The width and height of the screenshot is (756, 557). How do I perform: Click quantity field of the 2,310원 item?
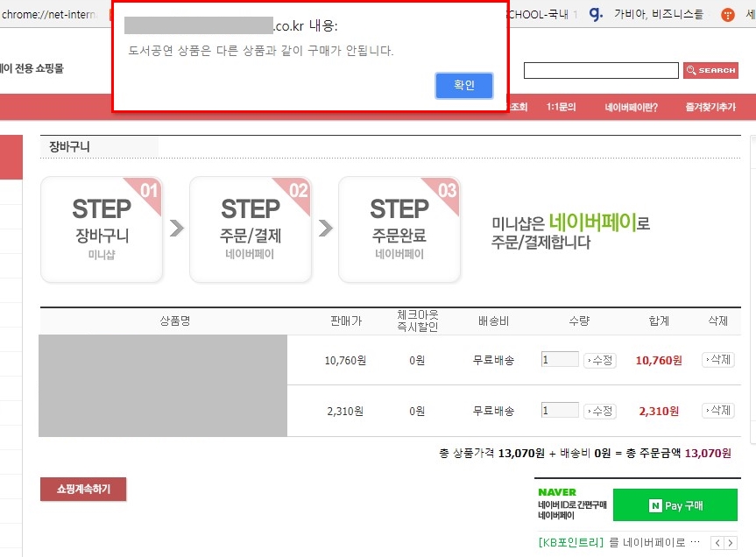tap(560, 411)
